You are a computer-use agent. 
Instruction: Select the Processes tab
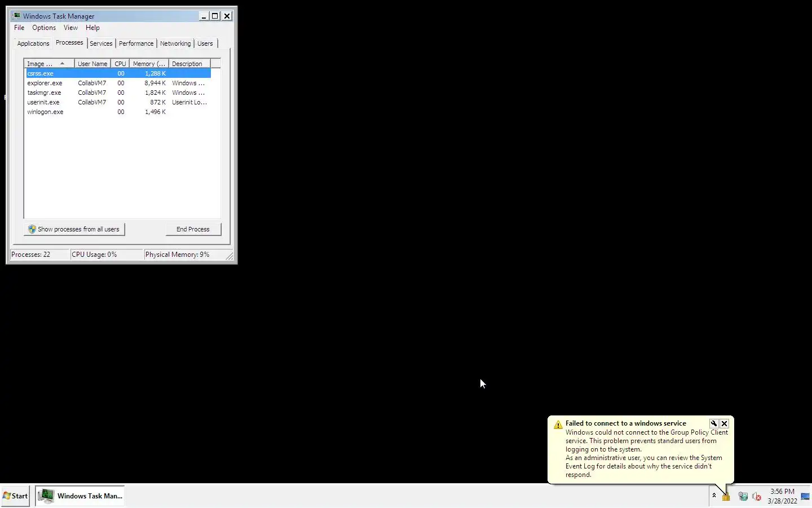(69, 43)
